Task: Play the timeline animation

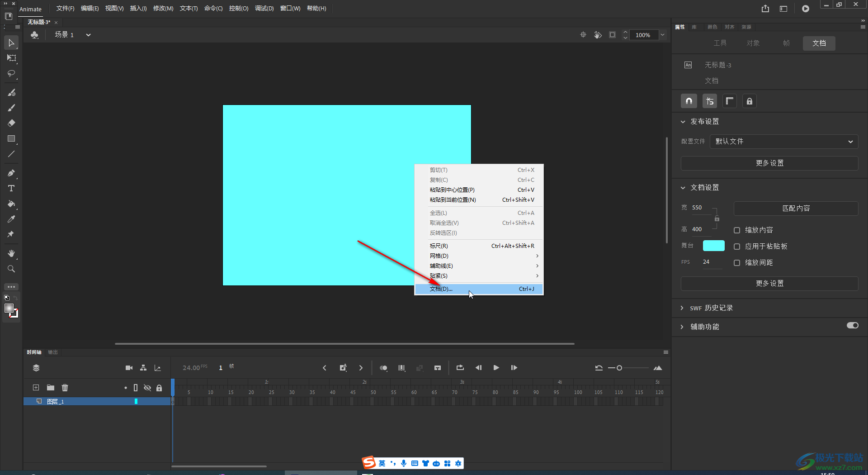Action: pyautogui.click(x=496, y=368)
